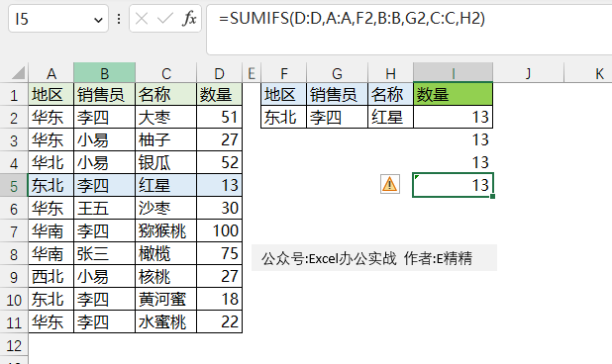Select row 1 header
Screen dimensions: 612x364
click(14, 94)
